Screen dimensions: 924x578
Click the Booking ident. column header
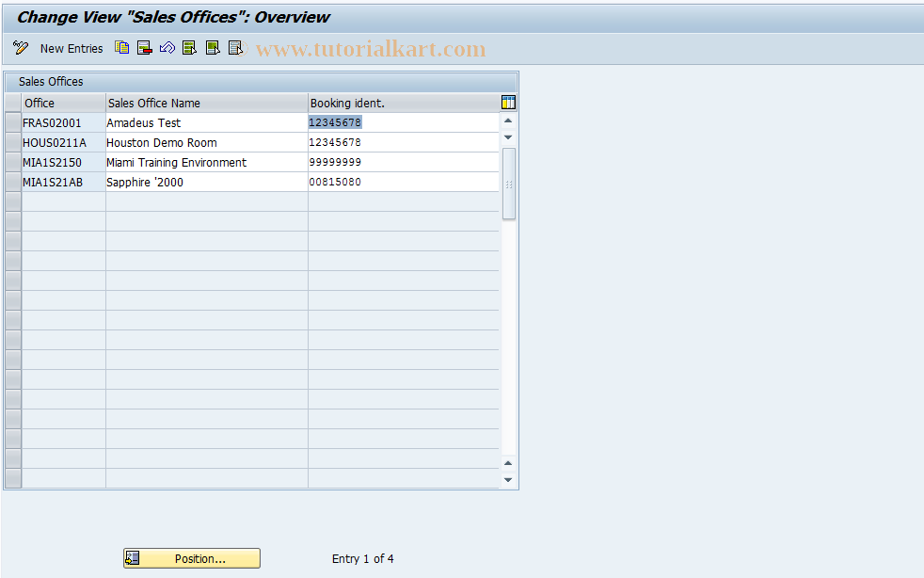coord(404,103)
